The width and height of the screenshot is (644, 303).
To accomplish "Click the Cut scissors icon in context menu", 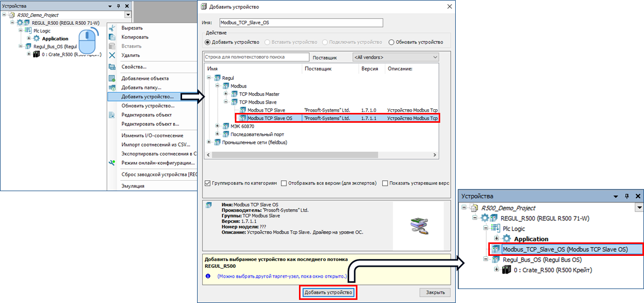I will (x=112, y=28).
